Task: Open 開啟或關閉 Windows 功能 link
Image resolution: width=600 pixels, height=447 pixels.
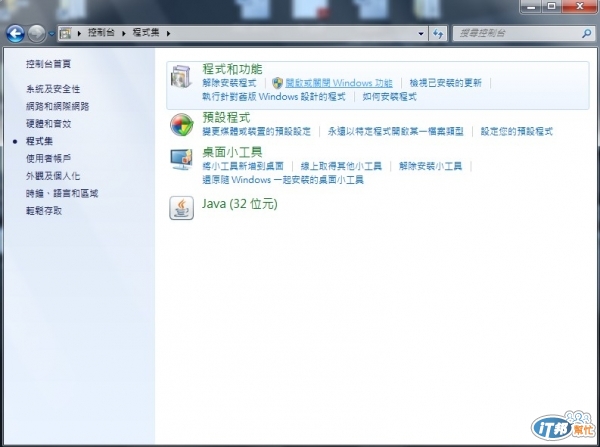Action: pos(339,83)
